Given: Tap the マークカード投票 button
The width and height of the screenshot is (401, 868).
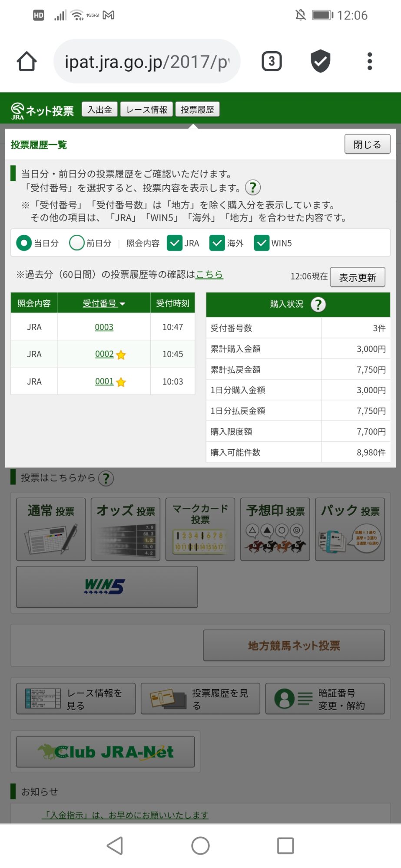Looking at the screenshot, I should pos(200,529).
